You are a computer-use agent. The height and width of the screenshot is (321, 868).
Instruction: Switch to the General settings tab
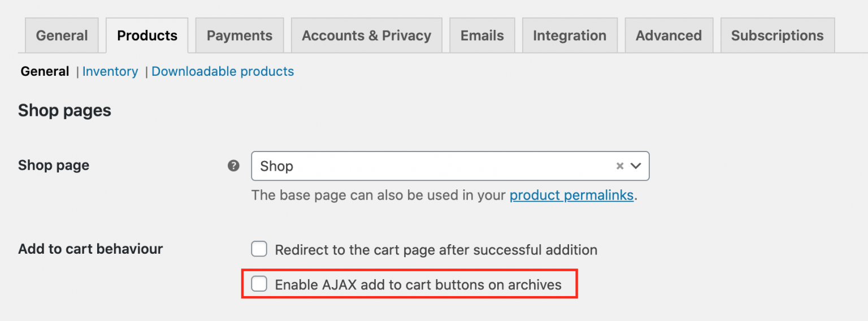[62, 36]
